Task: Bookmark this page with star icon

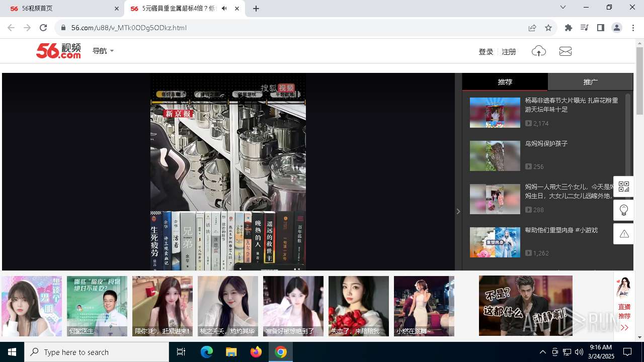Action: coord(548,28)
